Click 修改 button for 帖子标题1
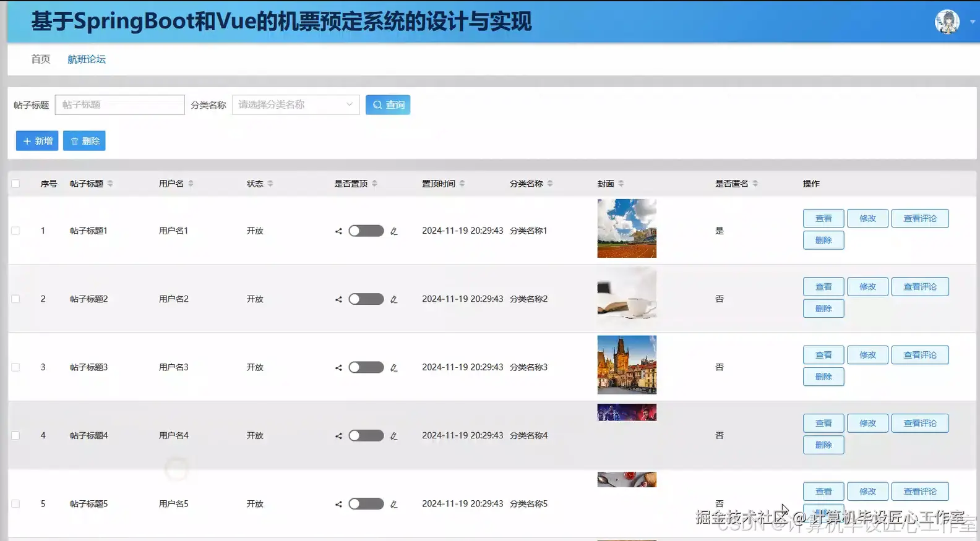Screen dimensions: 980x541 point(867,218)
